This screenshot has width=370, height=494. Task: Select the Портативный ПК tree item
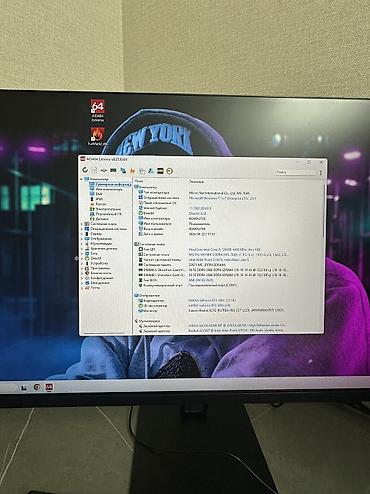pyautogui.click(x=105, y=214)
